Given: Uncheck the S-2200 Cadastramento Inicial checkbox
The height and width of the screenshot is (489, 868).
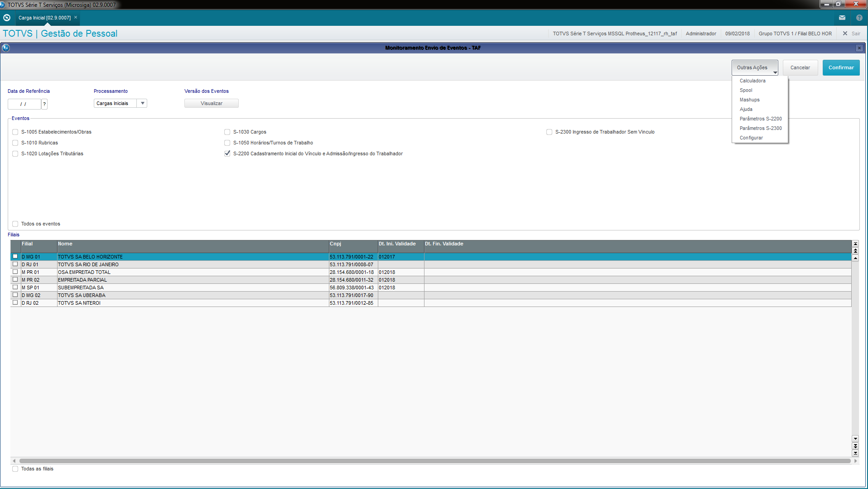Looking at the screenshot, I should 227,154.
